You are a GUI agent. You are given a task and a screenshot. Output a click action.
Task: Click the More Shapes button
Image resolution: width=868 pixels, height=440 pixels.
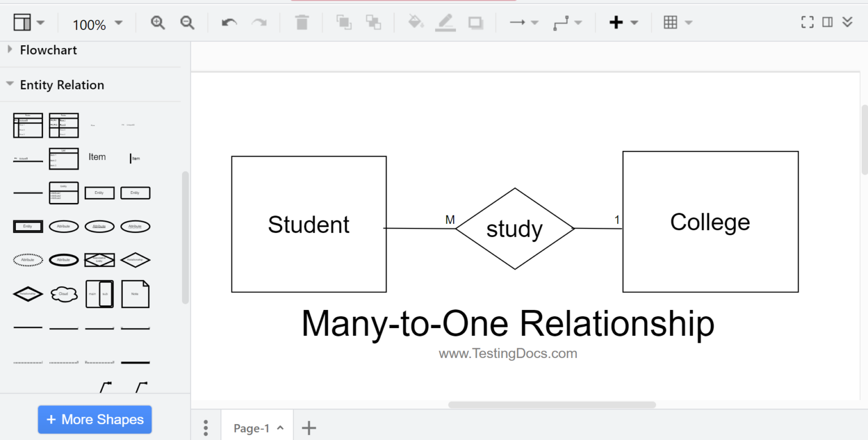pos(94,419)
